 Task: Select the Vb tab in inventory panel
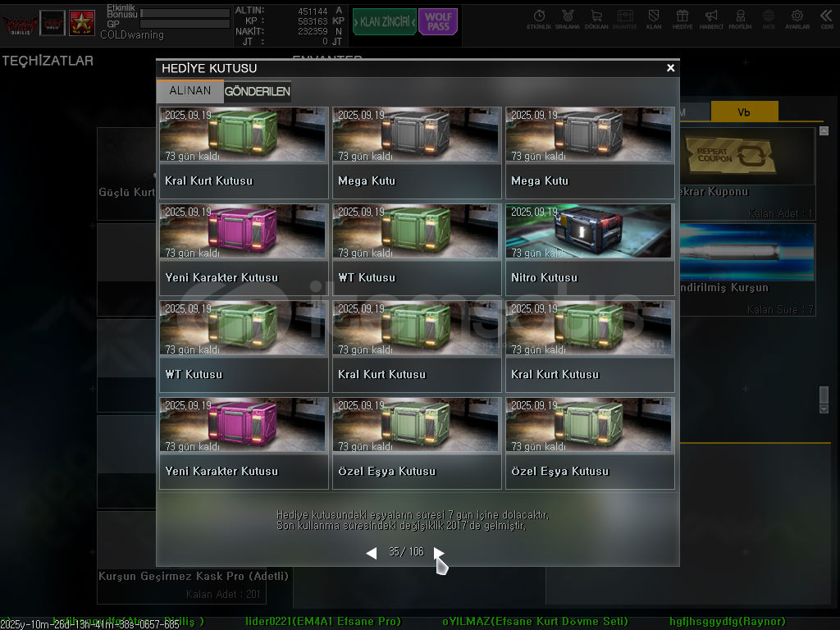pos(743,112)
